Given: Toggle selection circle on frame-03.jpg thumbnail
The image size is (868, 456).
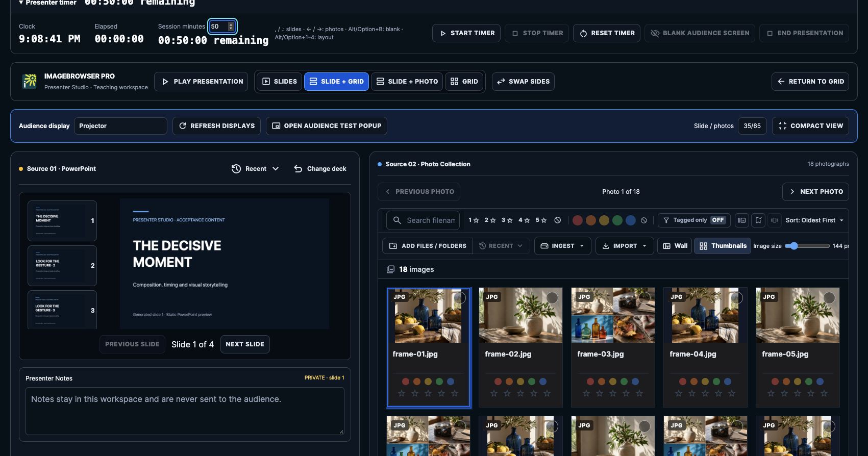Looking at the screenshot, I should (644, 298).
